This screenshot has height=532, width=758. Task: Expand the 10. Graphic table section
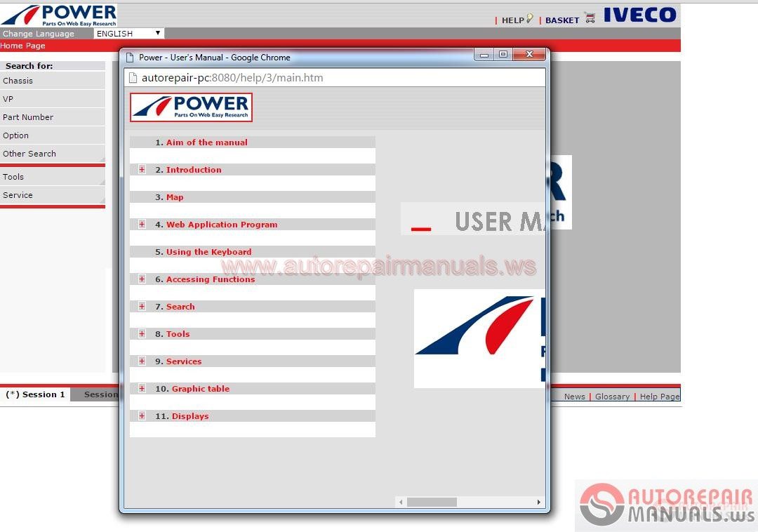tap(142, 388)
